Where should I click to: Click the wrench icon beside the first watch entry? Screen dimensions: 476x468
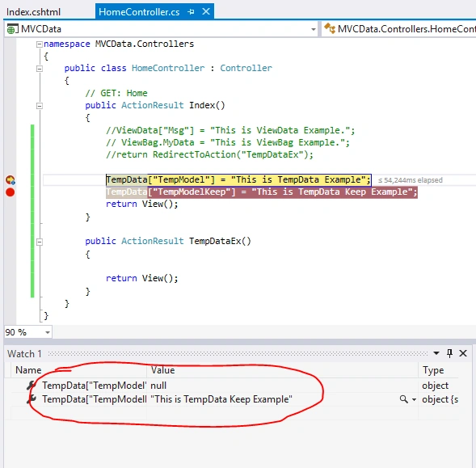coord(32,386)
